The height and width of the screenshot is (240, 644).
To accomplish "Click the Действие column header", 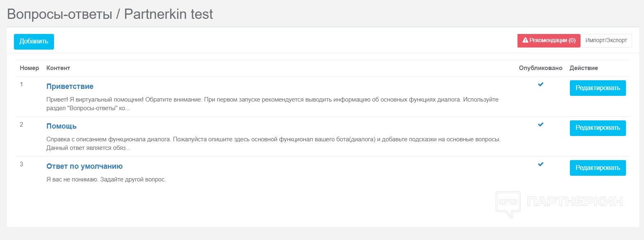I will 583,68.
